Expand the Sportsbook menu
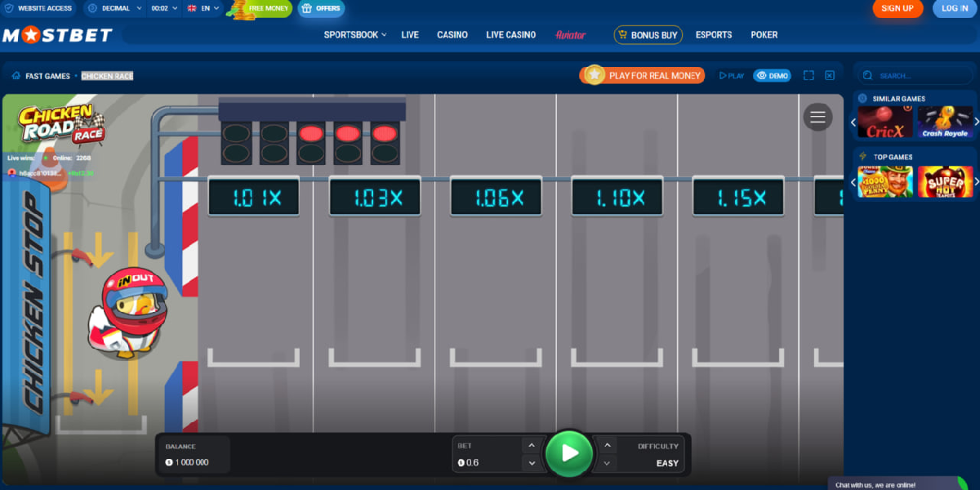This screenshot has height=490, width=980. (355, 35)
